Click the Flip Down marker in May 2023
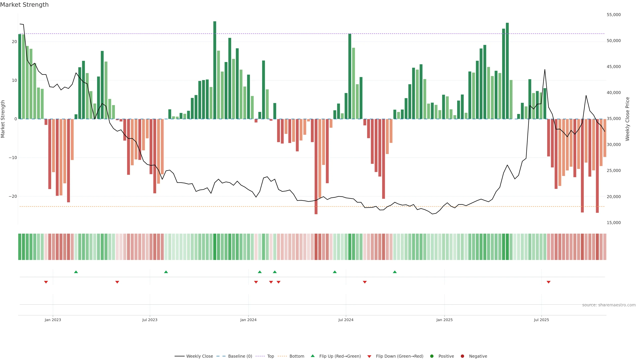Viewport: 644px width, 362px height. [117, 282]
